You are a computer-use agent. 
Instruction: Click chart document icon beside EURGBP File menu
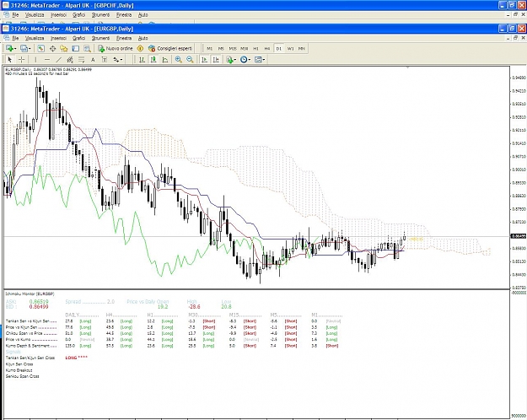[x=7, y=38]
